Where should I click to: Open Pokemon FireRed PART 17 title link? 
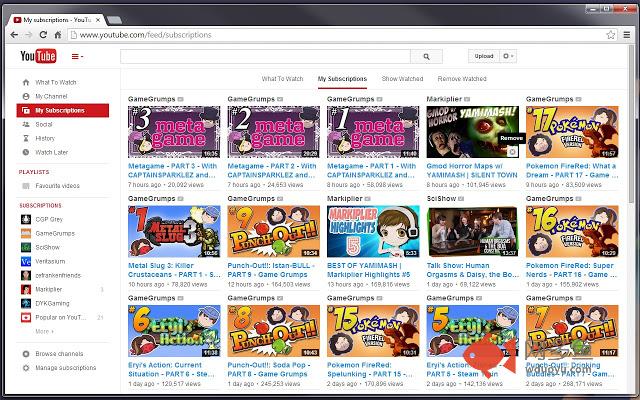click(x=572, y=171)
